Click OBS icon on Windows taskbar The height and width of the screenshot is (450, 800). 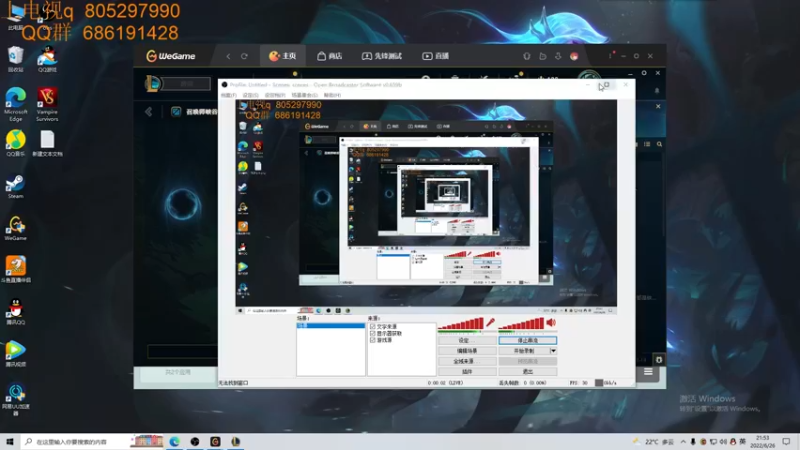(x=195, y=441)
